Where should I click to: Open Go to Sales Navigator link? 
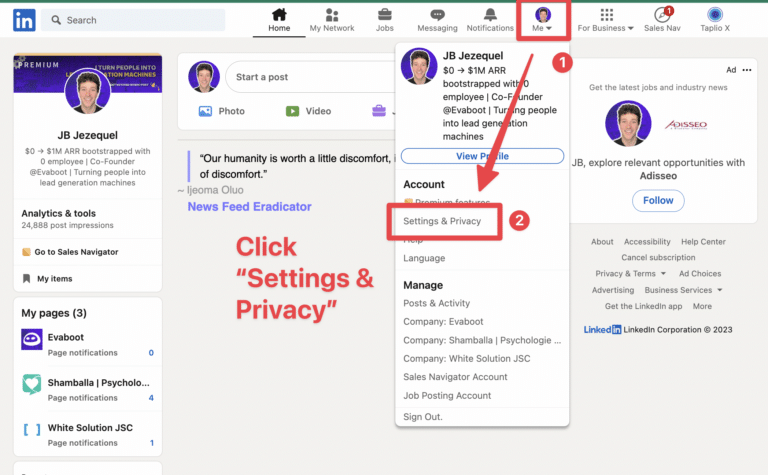(x=76, y=252)
